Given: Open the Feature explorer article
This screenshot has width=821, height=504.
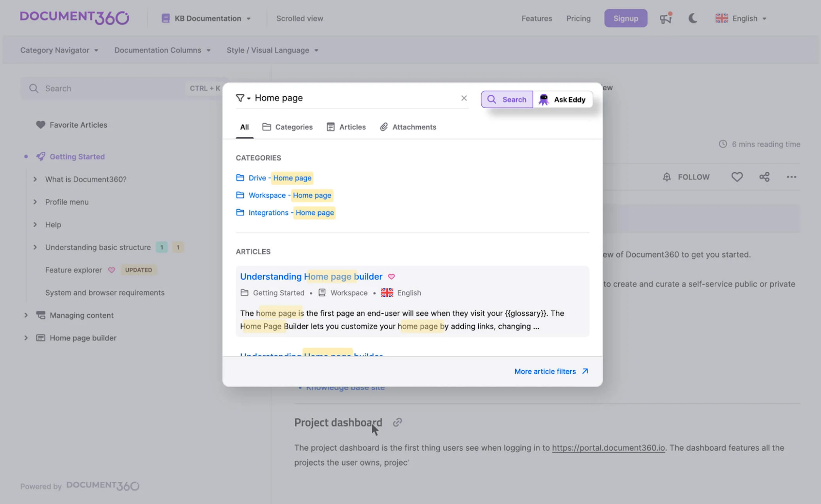Looking at the screenshot, I should click(x=73, y=270).
